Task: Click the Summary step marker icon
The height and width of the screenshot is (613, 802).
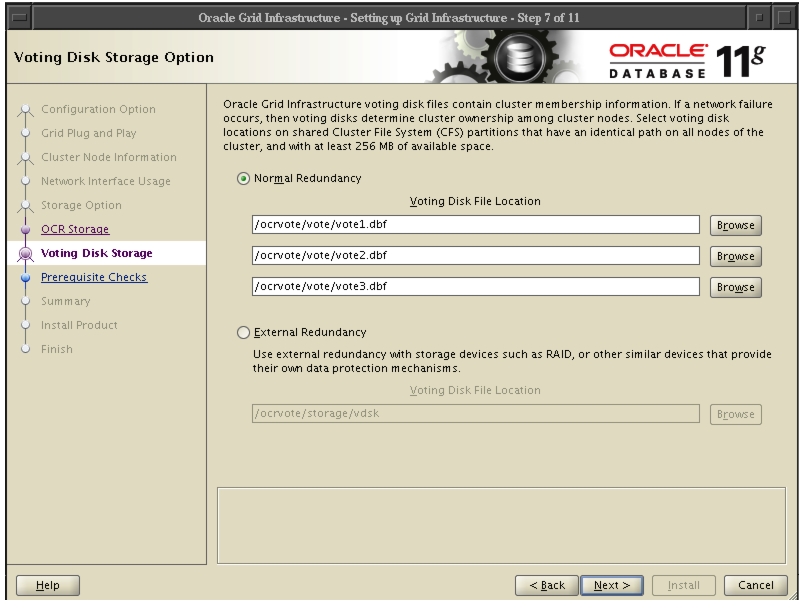Action: click(26, 301)
